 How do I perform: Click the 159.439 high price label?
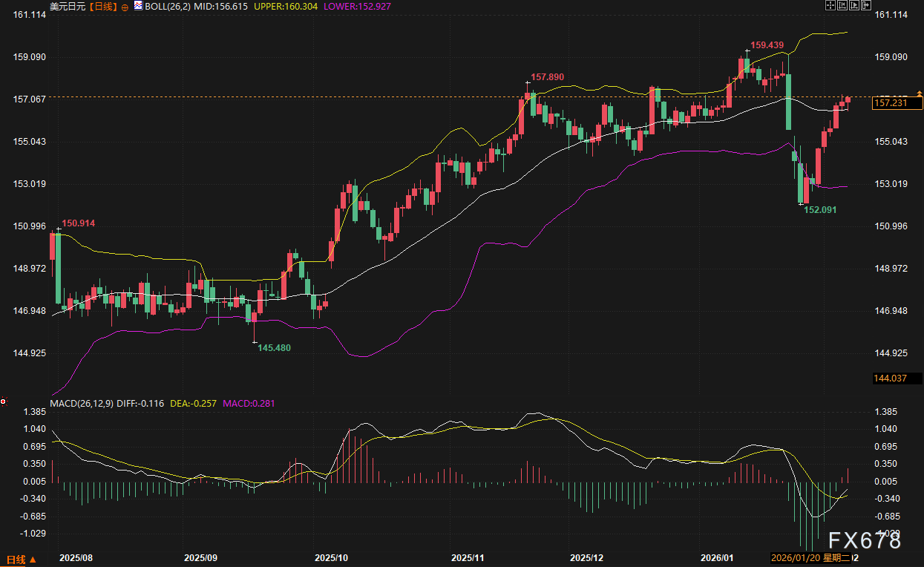[x=767, y=45]
